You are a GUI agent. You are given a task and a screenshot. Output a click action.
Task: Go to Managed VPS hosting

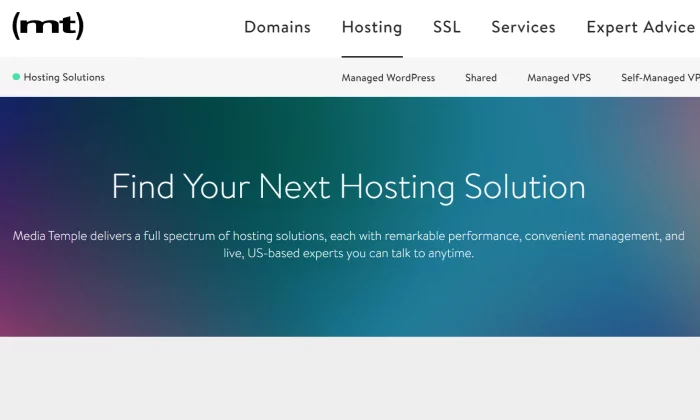coord(559,78)
